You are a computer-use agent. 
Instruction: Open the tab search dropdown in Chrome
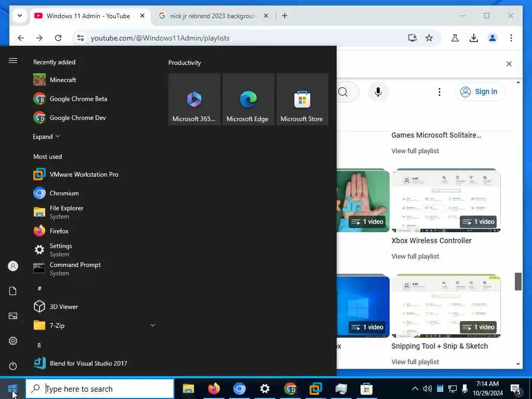pos(20,16)
